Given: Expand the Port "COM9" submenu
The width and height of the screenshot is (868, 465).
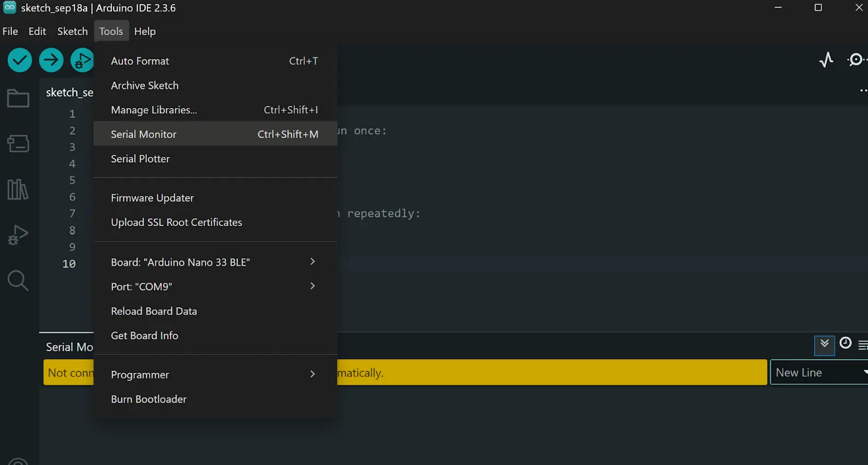Looking at the screenshot, I should [215, 287].
